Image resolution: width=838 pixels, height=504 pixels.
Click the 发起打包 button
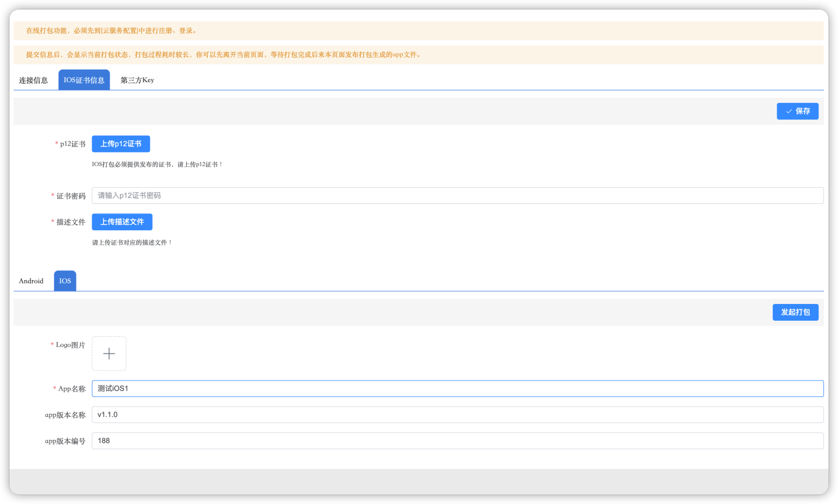coord(795,312)
